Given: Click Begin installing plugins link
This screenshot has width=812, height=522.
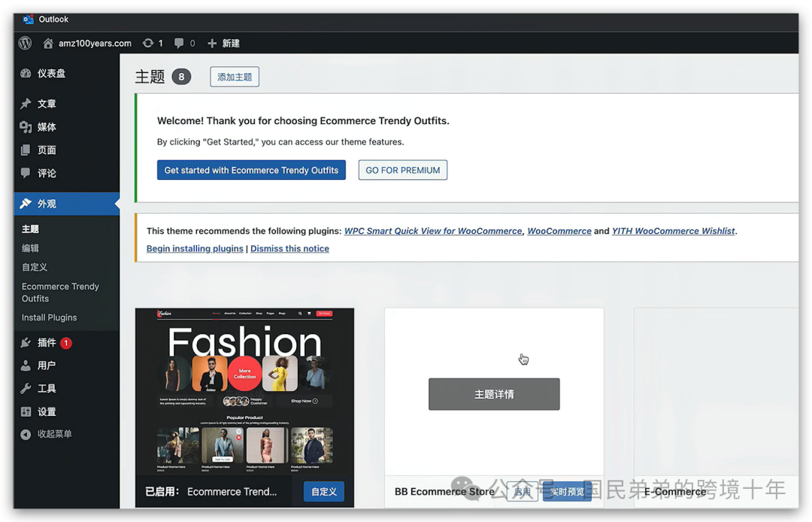Looking at the screenshot, I should tap(195, 248).
